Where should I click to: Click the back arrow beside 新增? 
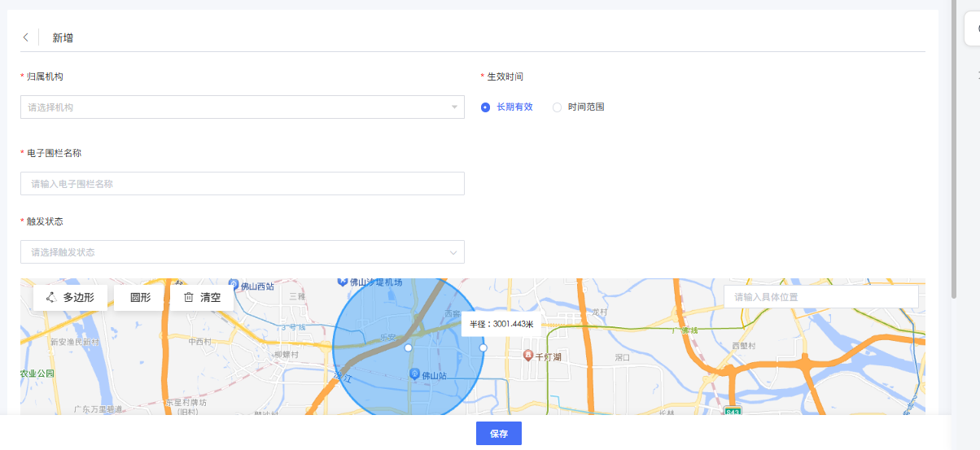coord(26,37)
